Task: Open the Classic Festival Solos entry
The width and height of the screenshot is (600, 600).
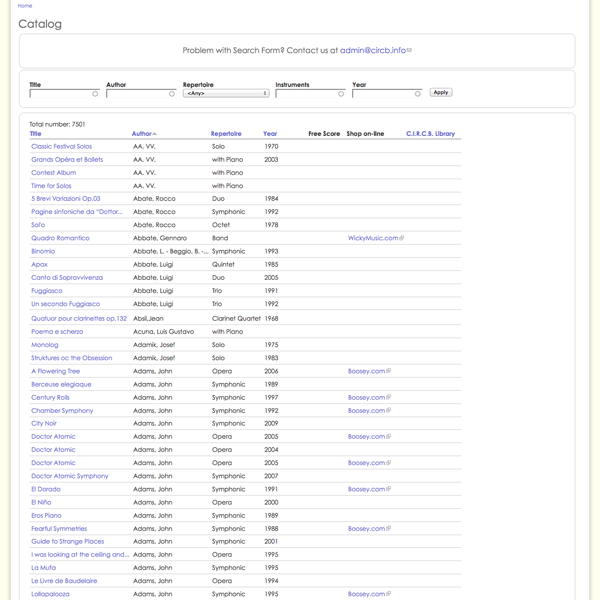Action: [61, 147]
